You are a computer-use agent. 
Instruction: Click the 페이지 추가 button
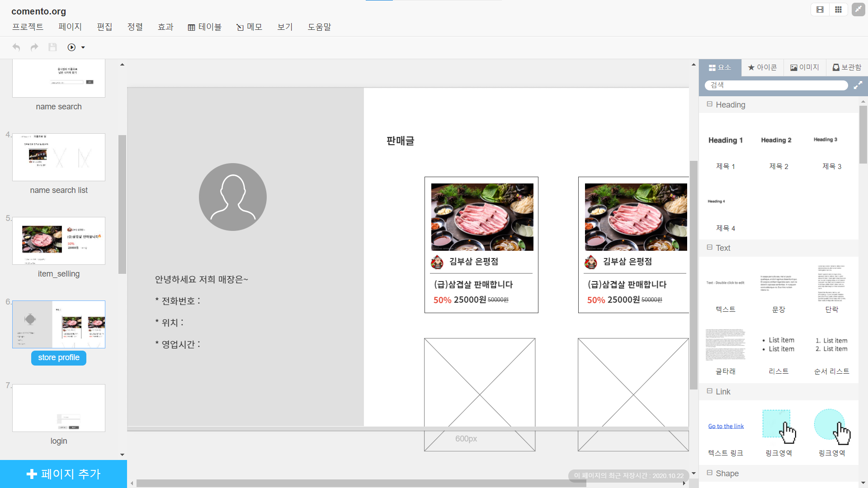[63, 474]
